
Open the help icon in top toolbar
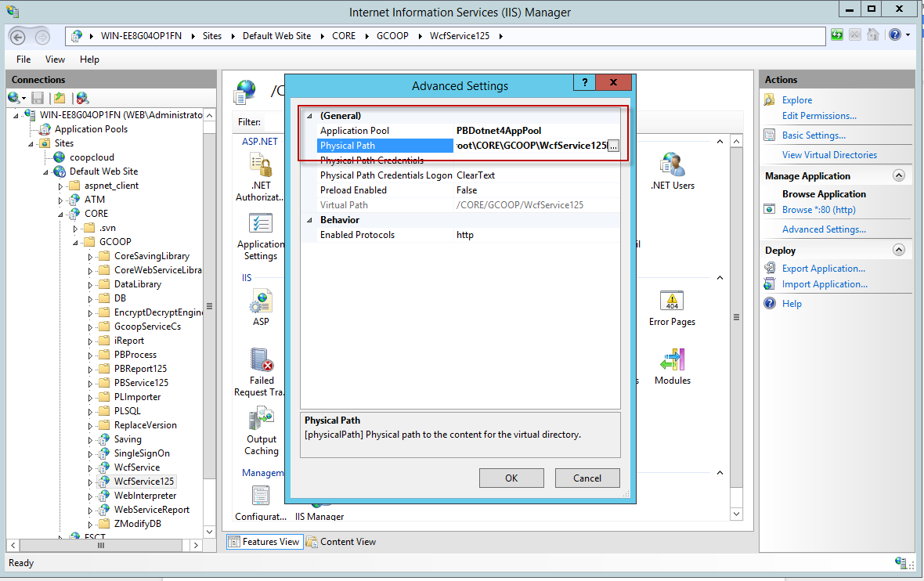[x=895, y=35]
